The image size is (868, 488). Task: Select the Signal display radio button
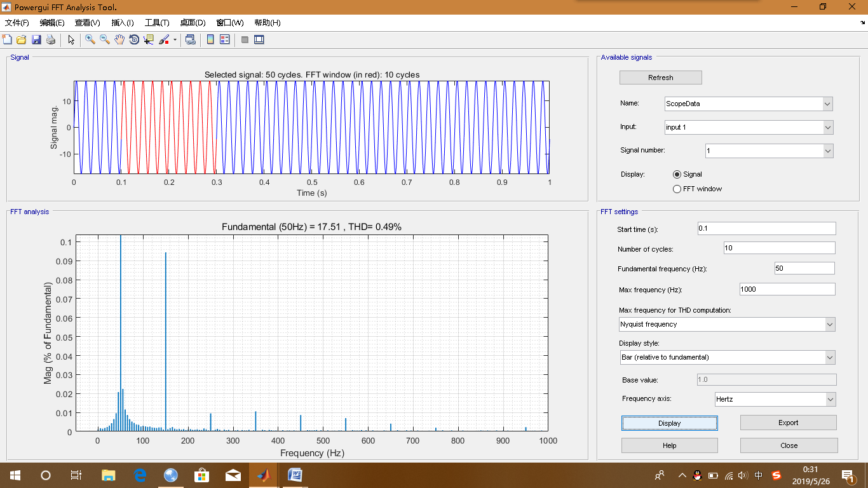tap(677, 174)
